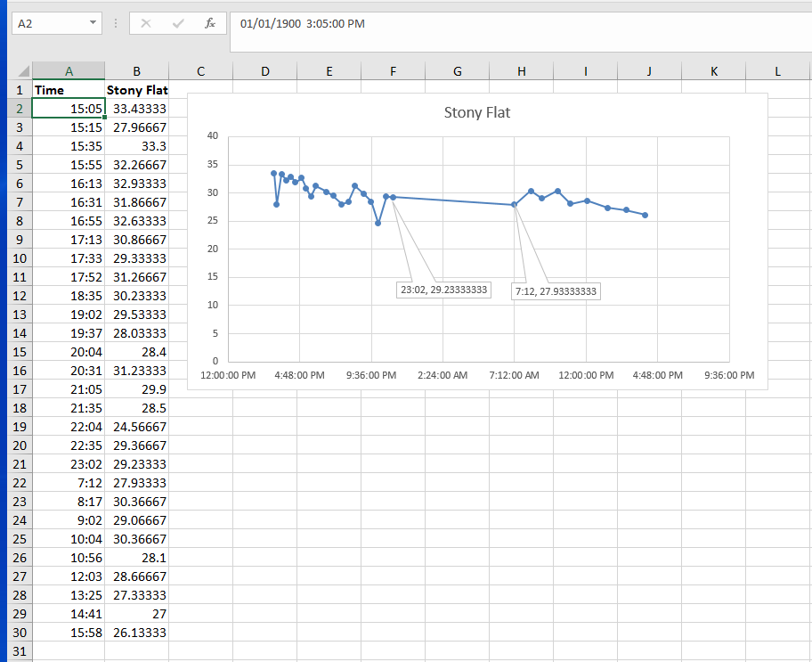The image size is (812, 662).
Task: Click the chart title Stony Flat
Action: pyautogui.click(x=477, y=112)
